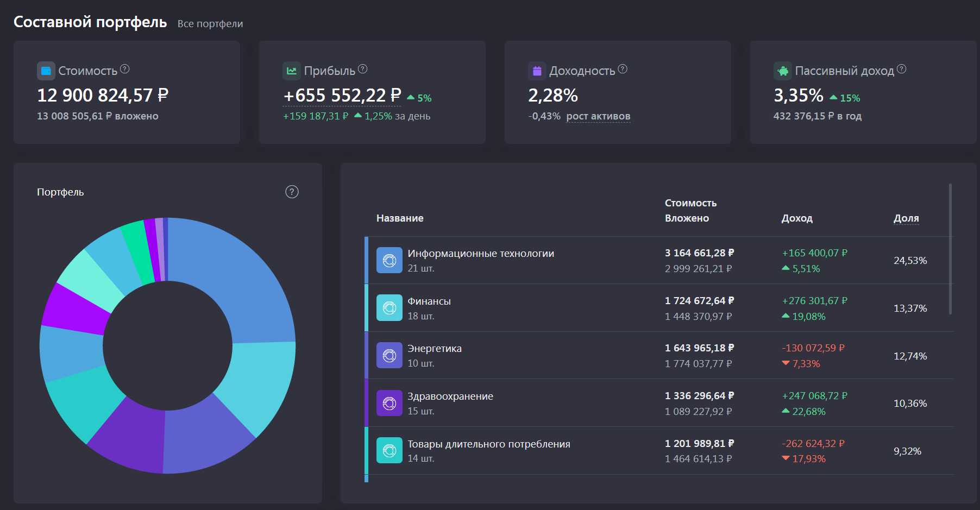
Task: Click the -130 072,59 ₽ loss value
Action: click(x=813, y=348)
